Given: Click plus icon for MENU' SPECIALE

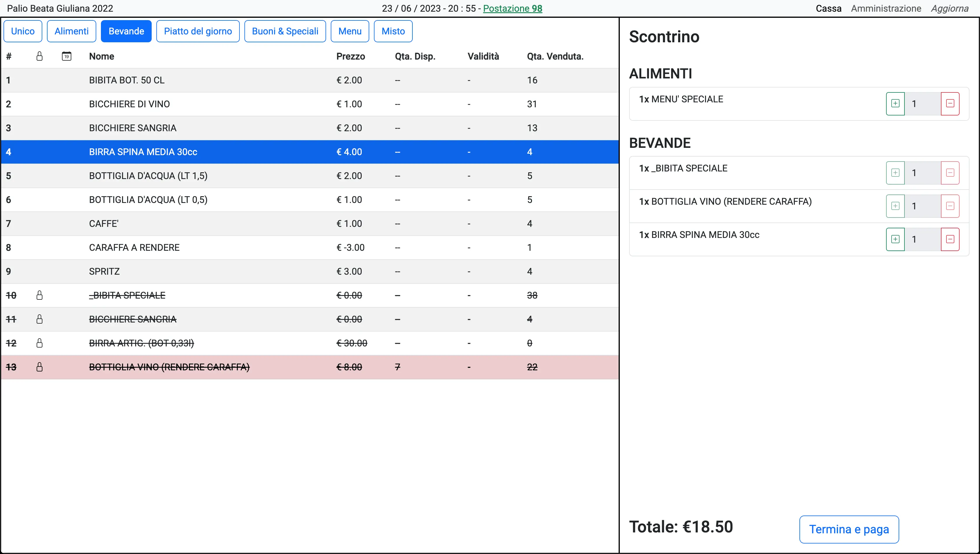Looking at the screenshot, I should point(895,104).
